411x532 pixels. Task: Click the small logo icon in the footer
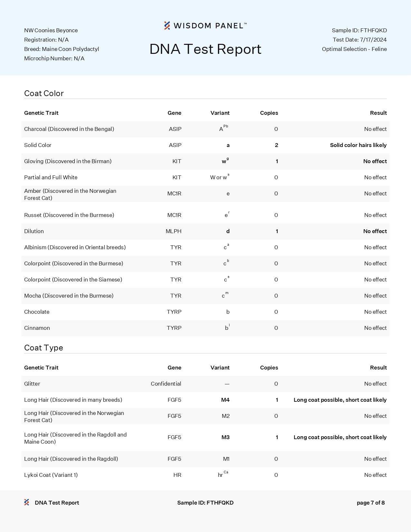click(x=27, y=502)
